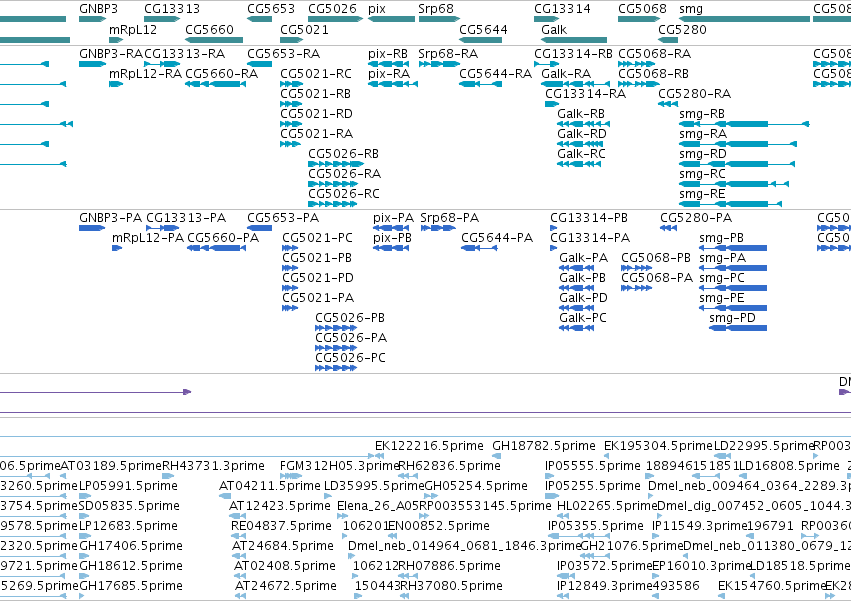Viewport: 851px width, 601px height.
Task: Click the Srp68 gene label
Action: pos(436,9)
